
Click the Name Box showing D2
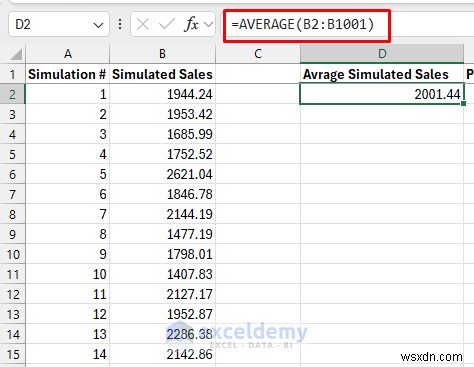[59, 24]
